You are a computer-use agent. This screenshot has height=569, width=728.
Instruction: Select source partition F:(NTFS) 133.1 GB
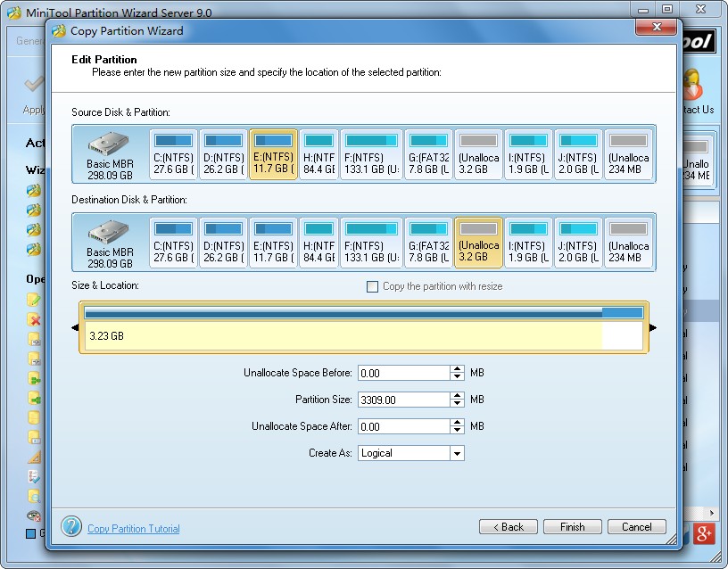(x=371, y=154)
